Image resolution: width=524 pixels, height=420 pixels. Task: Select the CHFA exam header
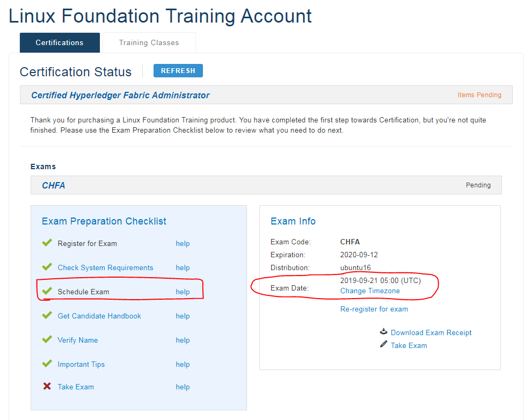[x=54, y=185]
